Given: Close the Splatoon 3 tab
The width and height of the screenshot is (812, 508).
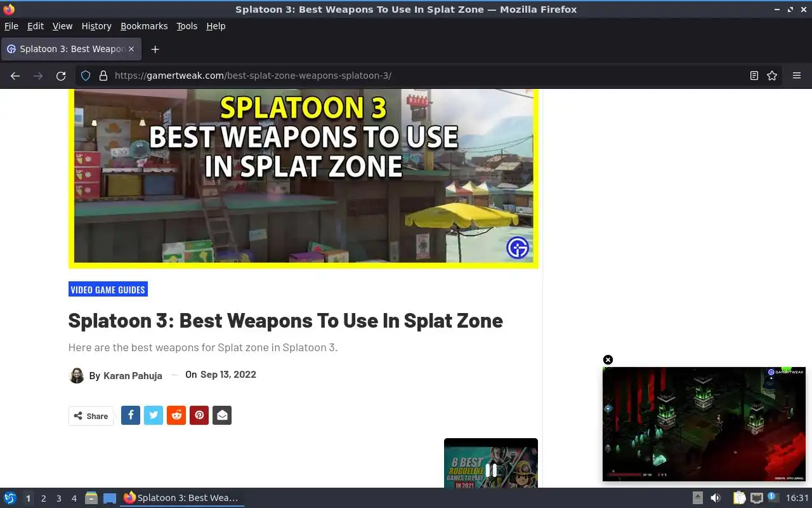Looking at the screenshot, I should (x=131, y=49).
